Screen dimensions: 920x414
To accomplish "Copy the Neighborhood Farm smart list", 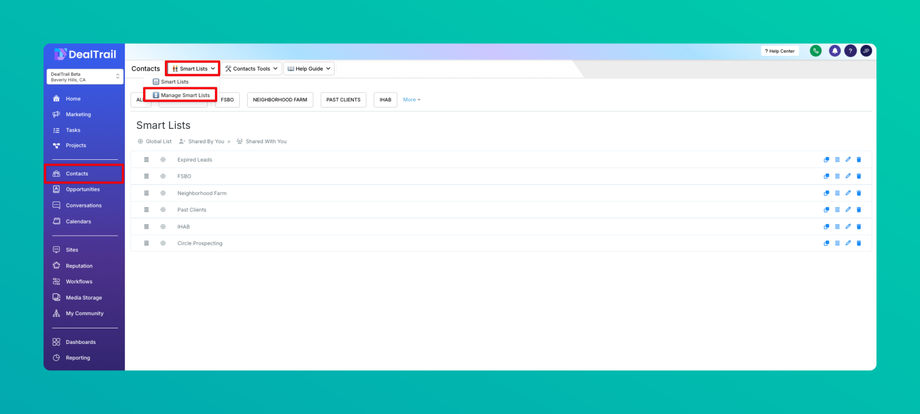I will [826, 193].
